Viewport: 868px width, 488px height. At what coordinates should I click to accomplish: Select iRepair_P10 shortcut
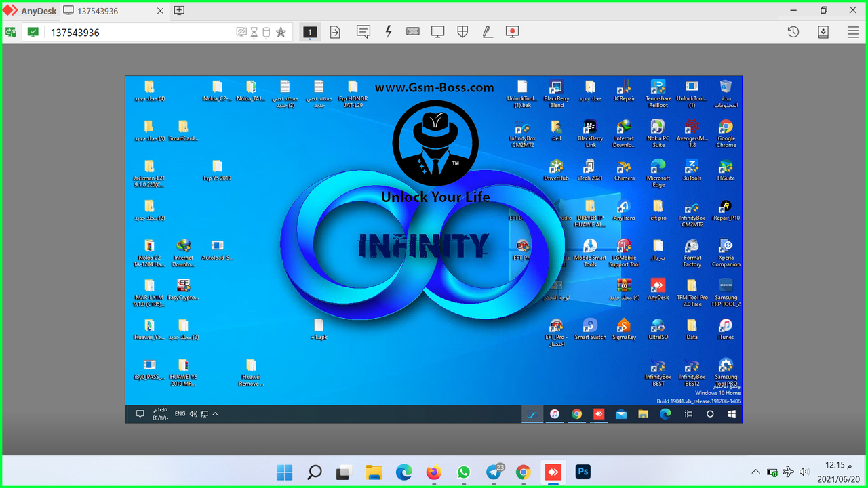[x=726, y=210]
